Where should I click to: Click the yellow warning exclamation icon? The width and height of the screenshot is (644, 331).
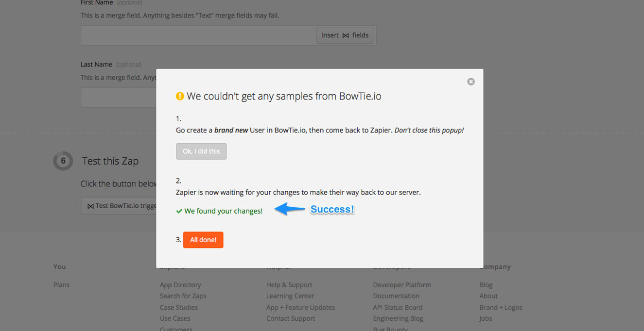pyautogui.click(x=180, y=96)
